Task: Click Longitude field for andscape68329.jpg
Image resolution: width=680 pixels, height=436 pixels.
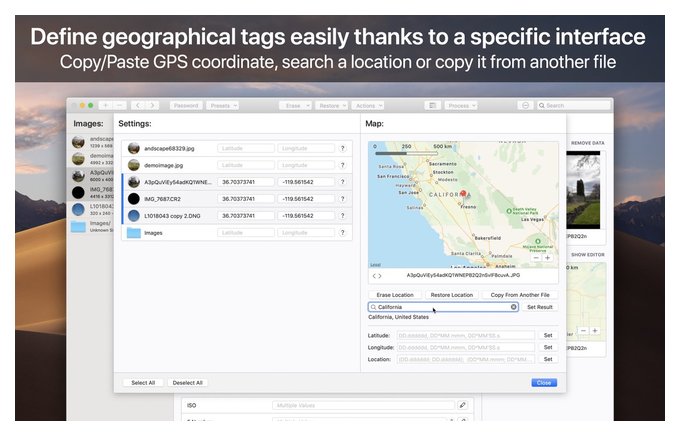Action: tap(306, 148)
